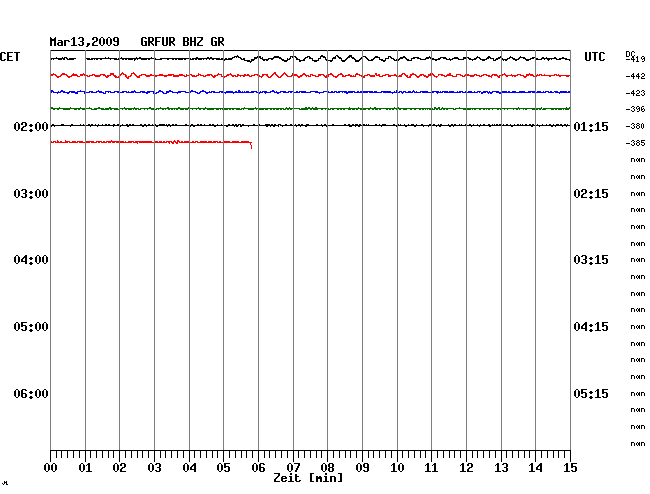Screen dimensions: 650x494
Task: Click the 03 minute tick label
Action: 155,468
